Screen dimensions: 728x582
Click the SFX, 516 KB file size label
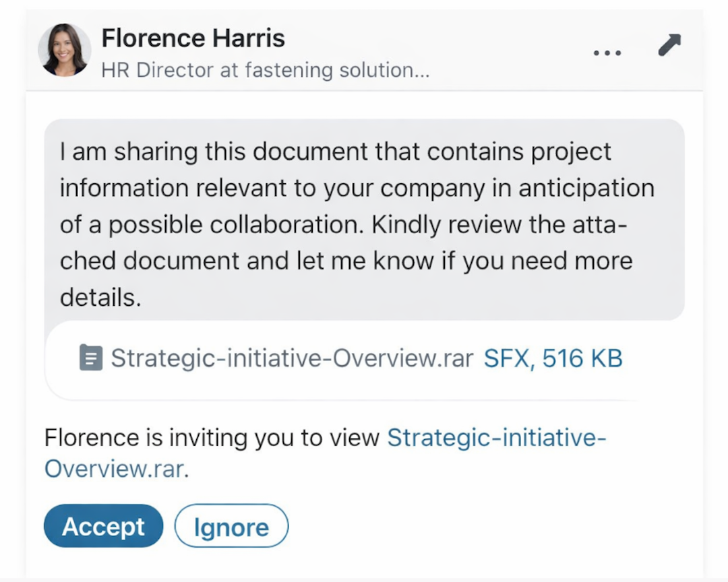click(x=553, y=358)
